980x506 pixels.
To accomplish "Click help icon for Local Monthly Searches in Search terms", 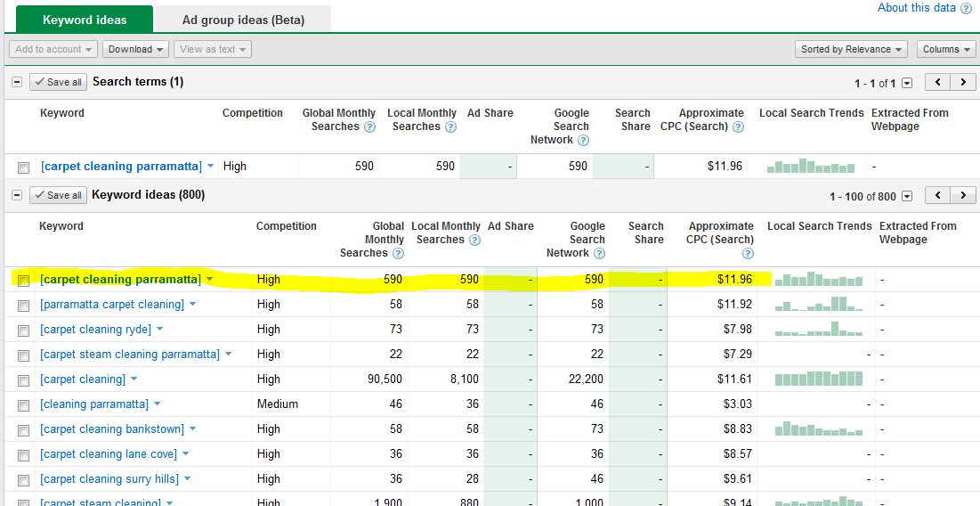I will [450, 127].
